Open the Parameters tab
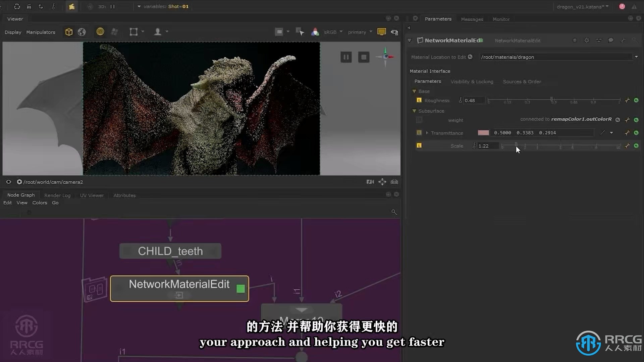This screenshot has width=644, height=362. (438, 18)
